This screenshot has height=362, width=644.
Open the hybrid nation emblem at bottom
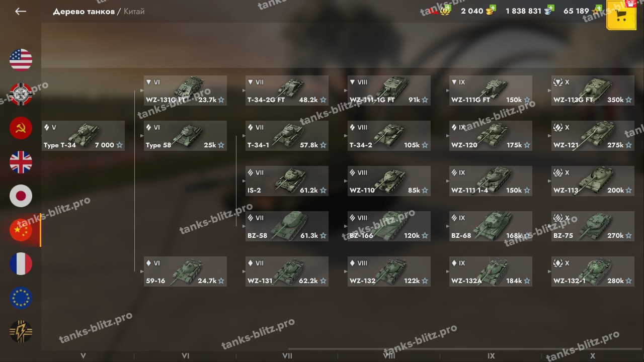pos(21,332)
